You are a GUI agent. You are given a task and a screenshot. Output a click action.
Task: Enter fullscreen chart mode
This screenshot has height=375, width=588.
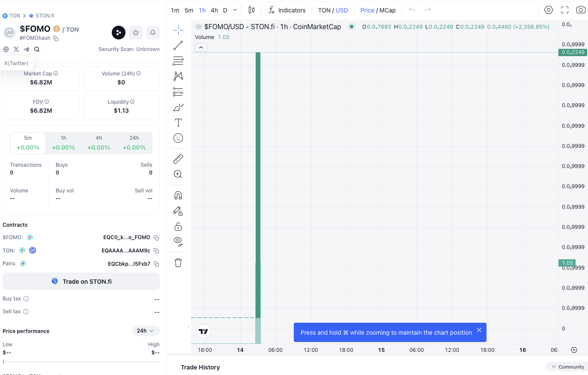[x=565, y=10]
